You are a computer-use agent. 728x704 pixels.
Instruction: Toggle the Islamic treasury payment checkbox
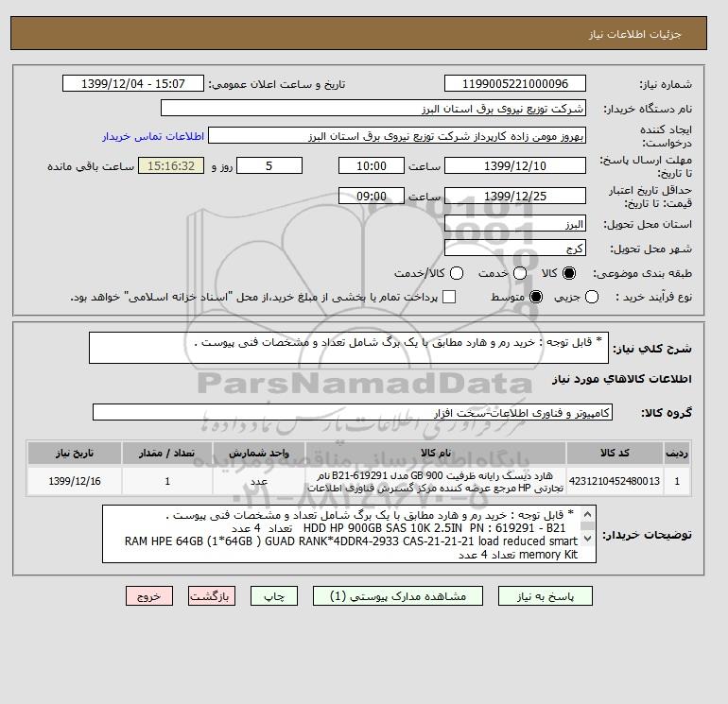point(449,297)
